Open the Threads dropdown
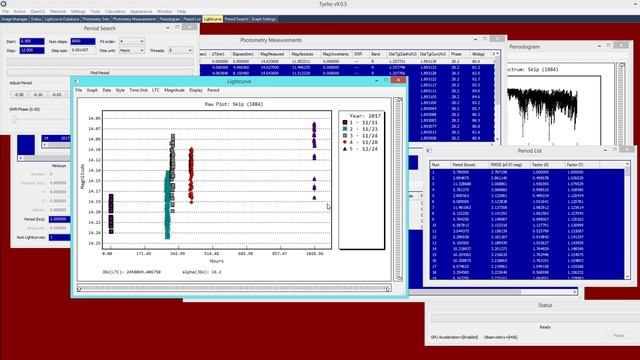Viewport: 640px width, 360px height. tap(180, 50)
